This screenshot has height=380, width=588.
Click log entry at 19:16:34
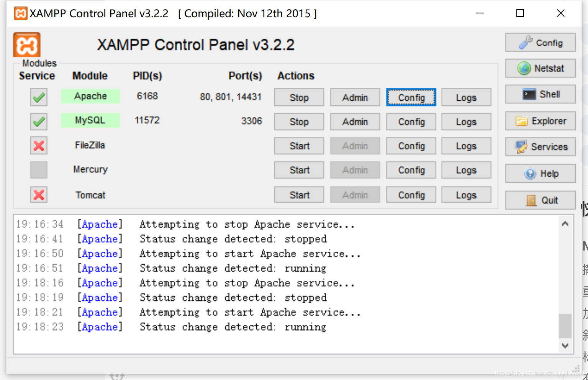click(x=186, y=224)
